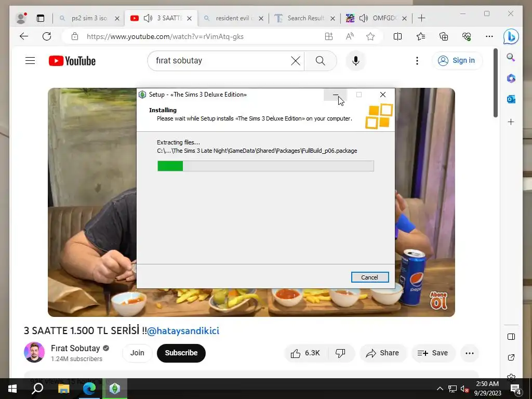Open the Outlook sidebar icon
Image resolution: width=532 pixels, height=399 pixels.
coord(511,99)
